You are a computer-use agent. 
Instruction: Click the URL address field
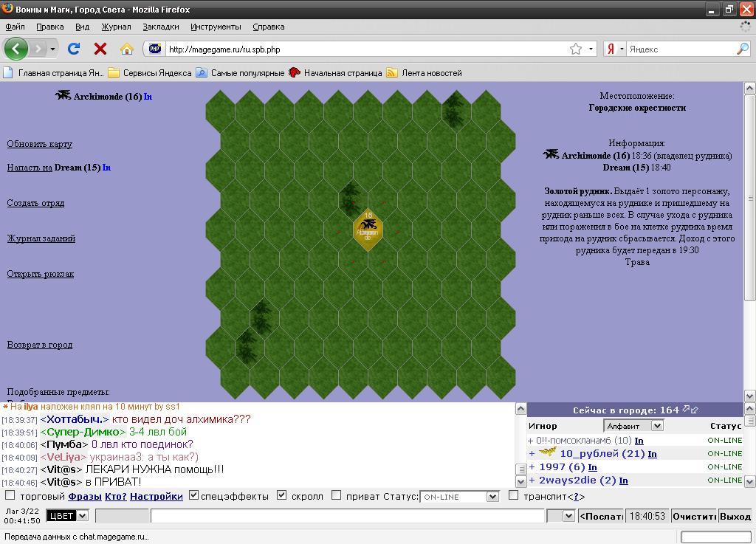coord(366,49)
